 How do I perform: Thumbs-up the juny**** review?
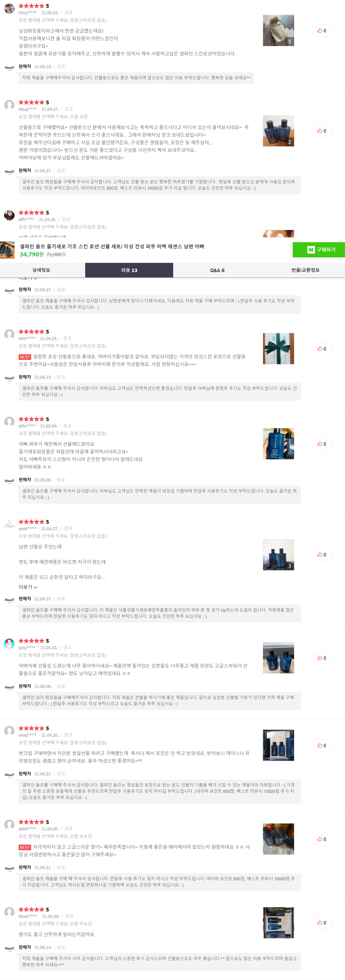322,658
